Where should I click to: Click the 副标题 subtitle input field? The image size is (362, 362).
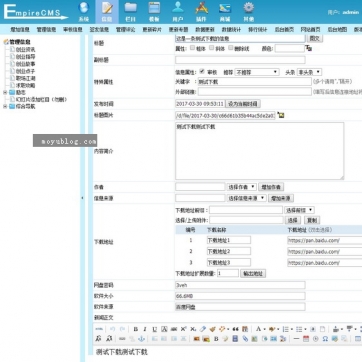tap(240, 60)
